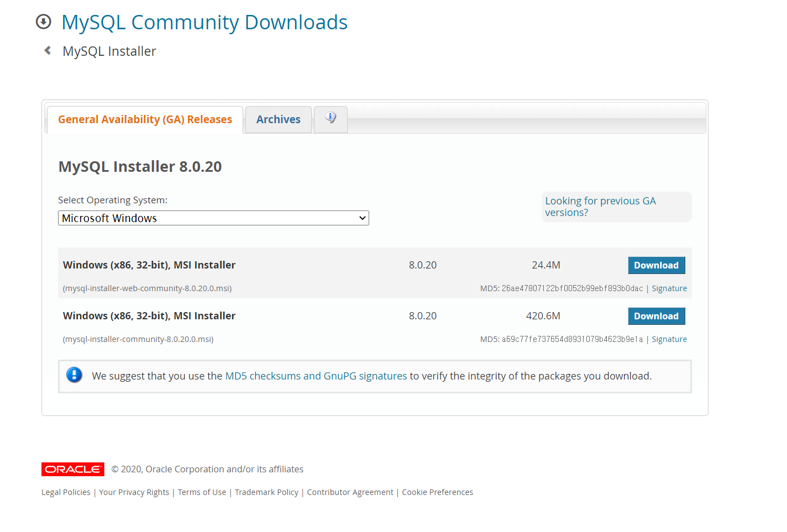Click version 8.0.20 in the 24.4M row
Screen dimensions: 787x532
[423, 265]
